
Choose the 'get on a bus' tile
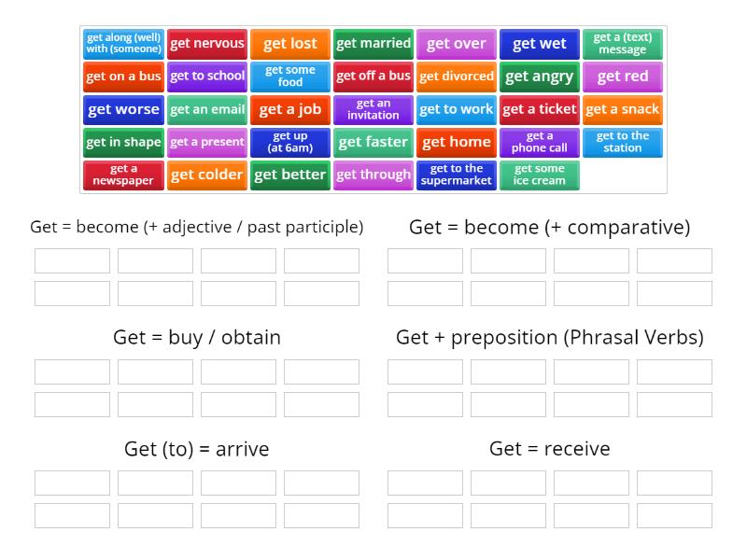point(123,77)
